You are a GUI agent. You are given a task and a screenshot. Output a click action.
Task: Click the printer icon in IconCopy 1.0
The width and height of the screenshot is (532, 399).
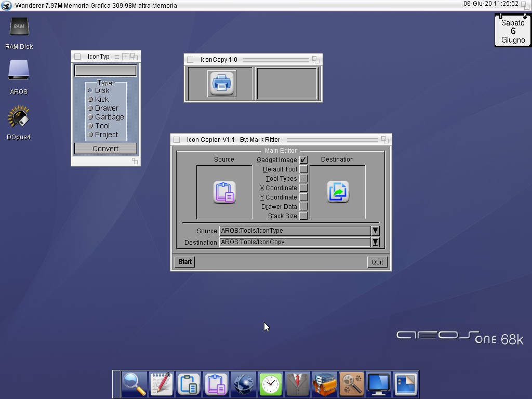tap(222, 83)
